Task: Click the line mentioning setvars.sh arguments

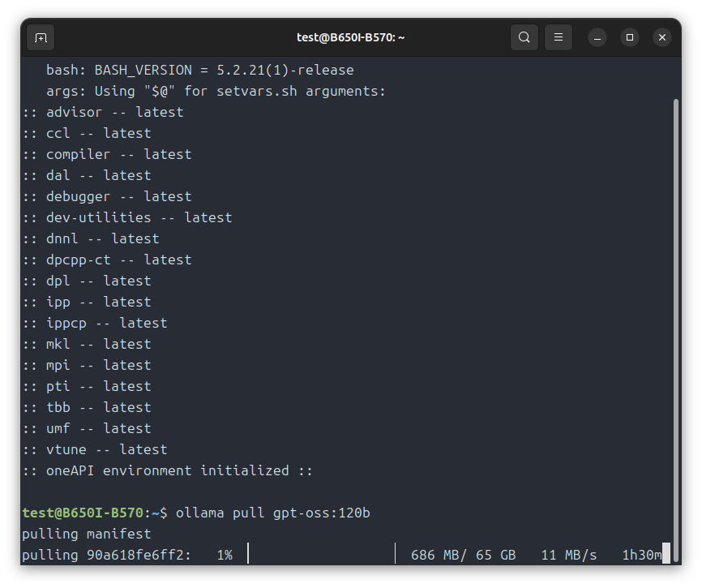Action: point(216,92)
